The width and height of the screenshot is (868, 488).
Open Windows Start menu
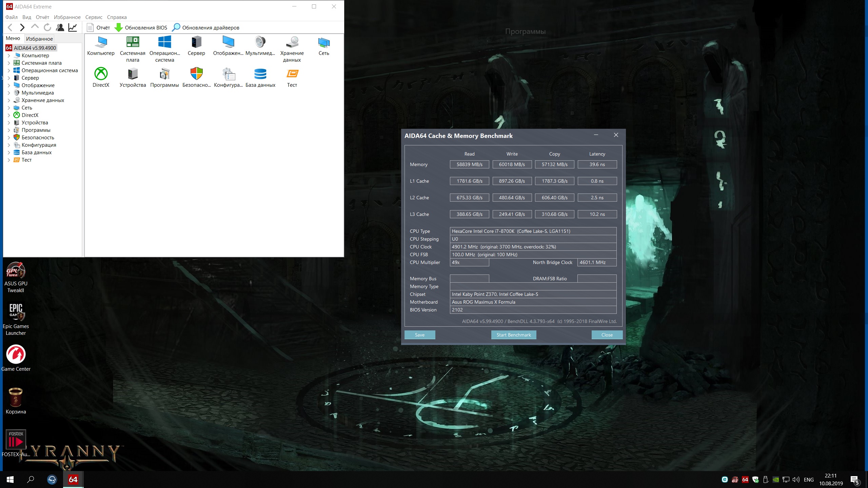(x=10, y=480)
